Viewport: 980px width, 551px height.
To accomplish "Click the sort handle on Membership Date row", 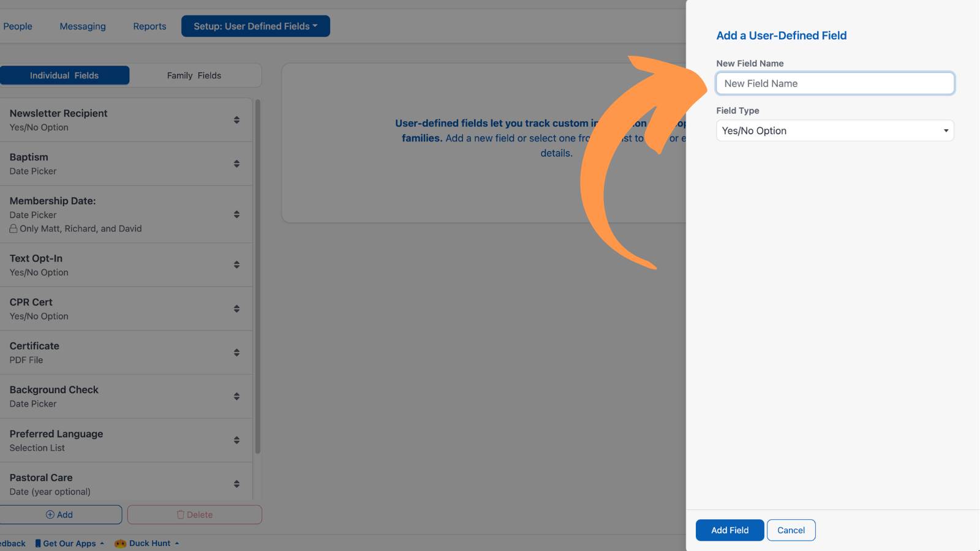I will pos(236,214).
